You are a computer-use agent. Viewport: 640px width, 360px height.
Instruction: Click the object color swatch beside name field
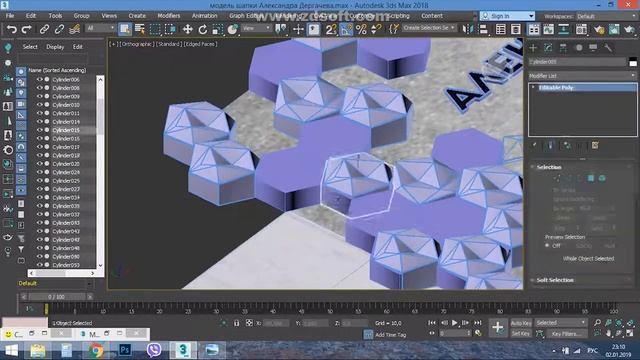[x=633, y=62]
